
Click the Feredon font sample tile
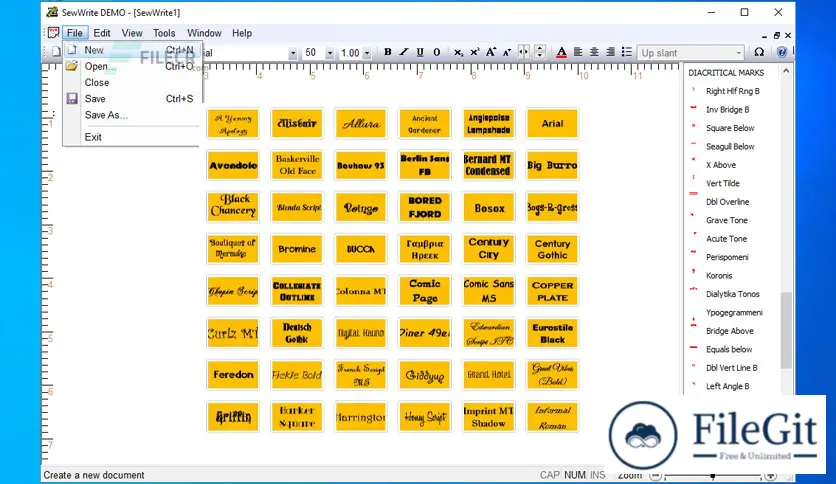click(x=233, y=375)
